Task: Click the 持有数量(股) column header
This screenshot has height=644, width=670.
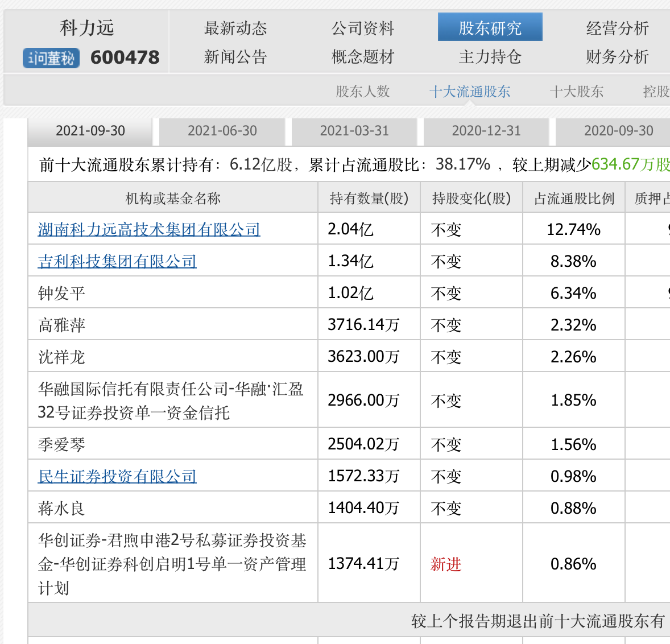Action: pyautogui.click(x=369, y=199)
